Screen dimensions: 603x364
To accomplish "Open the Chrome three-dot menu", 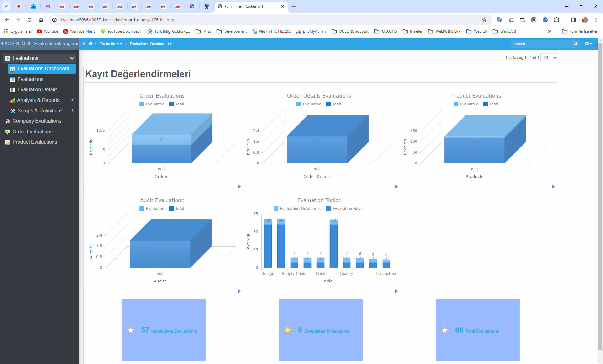I will click(x=596, y=20).
